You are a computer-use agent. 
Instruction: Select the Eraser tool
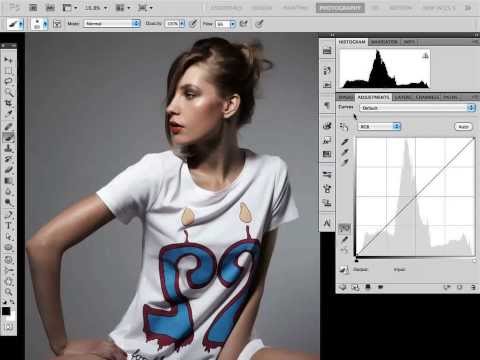pyautogui.click(x=8, y=170)
